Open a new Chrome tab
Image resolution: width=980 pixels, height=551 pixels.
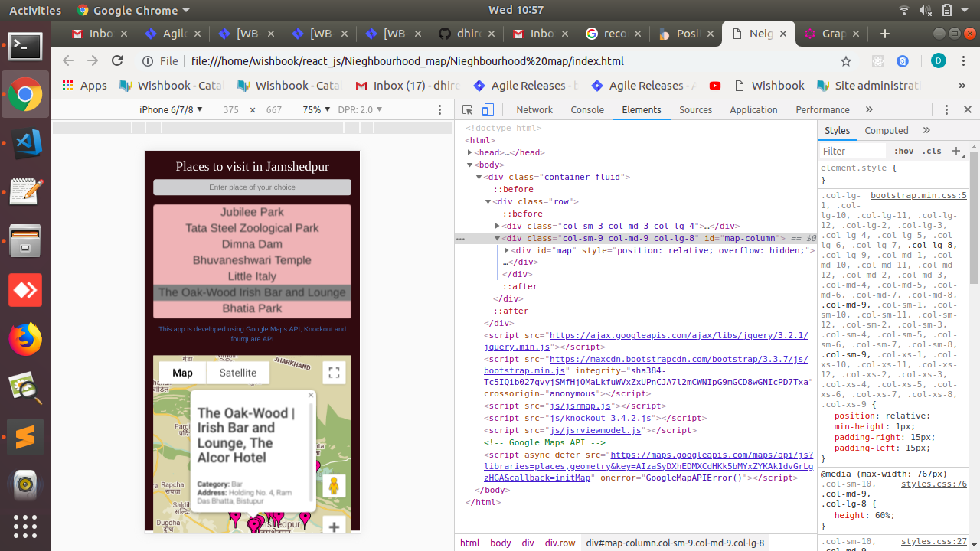point(885,34)
